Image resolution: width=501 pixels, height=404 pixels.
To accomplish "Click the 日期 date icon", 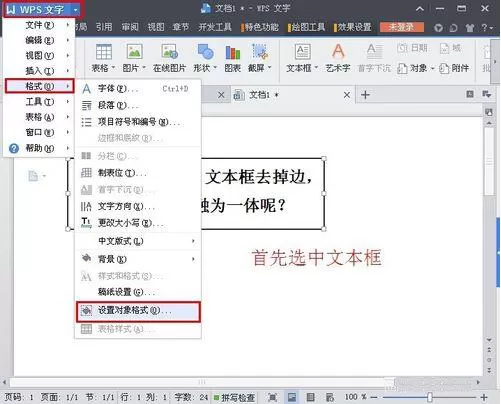I will click(x=402, y=48).
